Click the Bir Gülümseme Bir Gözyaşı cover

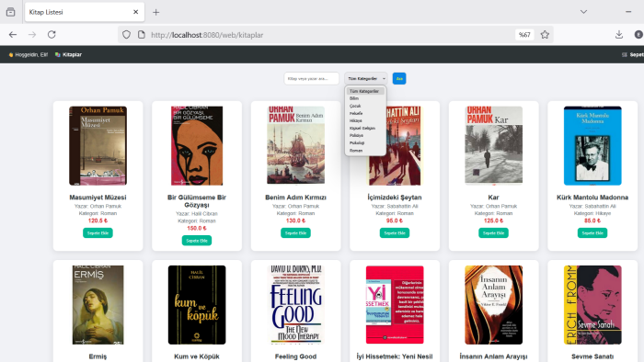(197, 145)
